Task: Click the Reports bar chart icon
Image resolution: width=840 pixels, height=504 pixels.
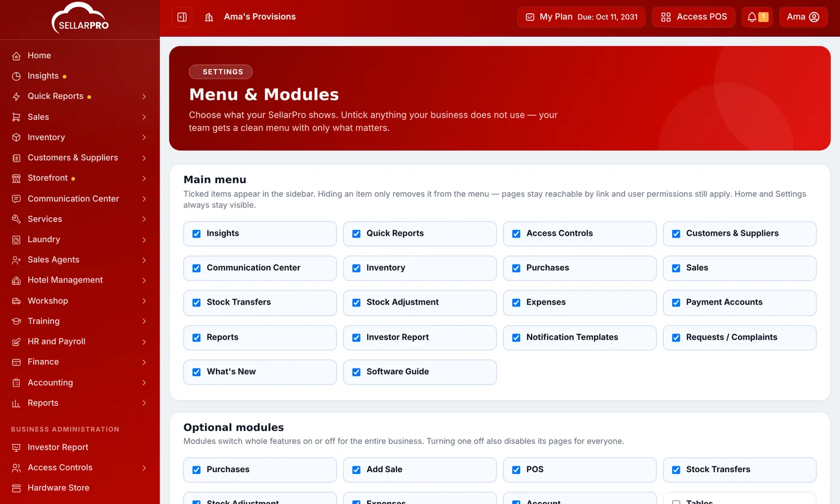Action: 16,403
